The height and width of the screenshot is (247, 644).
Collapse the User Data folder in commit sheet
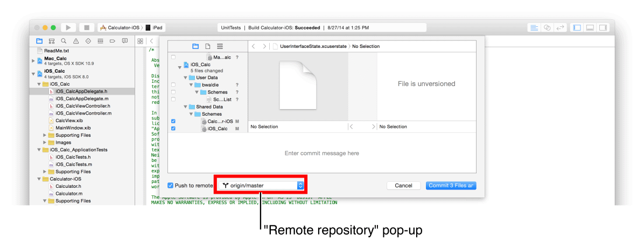(186, 77)
